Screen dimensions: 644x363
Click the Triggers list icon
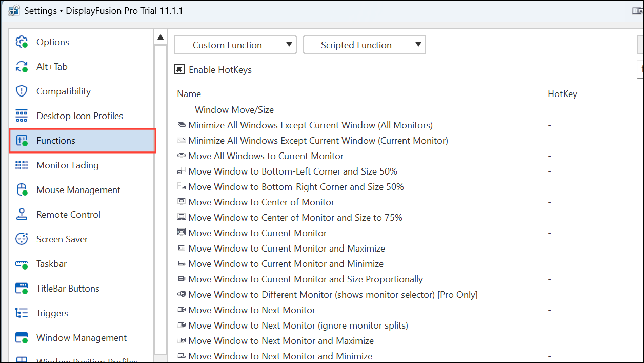[22, 313]
